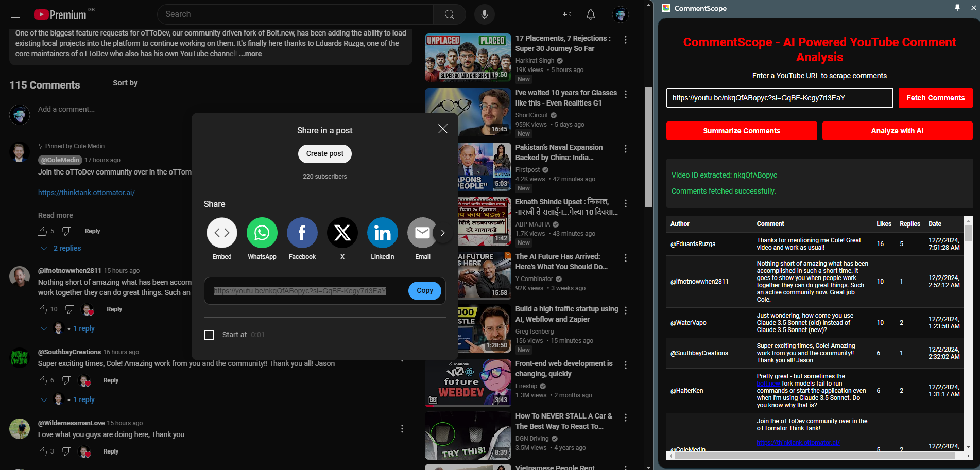Open the 17 Placements video thumbnail
Viewport: 980px width, 470px height.
coord(468,58)
